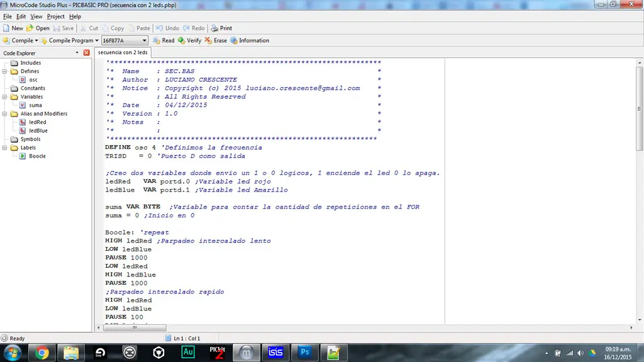644x362 pixels.
Task: Click the Print toolbar icon
Action: pyautogui.click(x=214, y=28)
